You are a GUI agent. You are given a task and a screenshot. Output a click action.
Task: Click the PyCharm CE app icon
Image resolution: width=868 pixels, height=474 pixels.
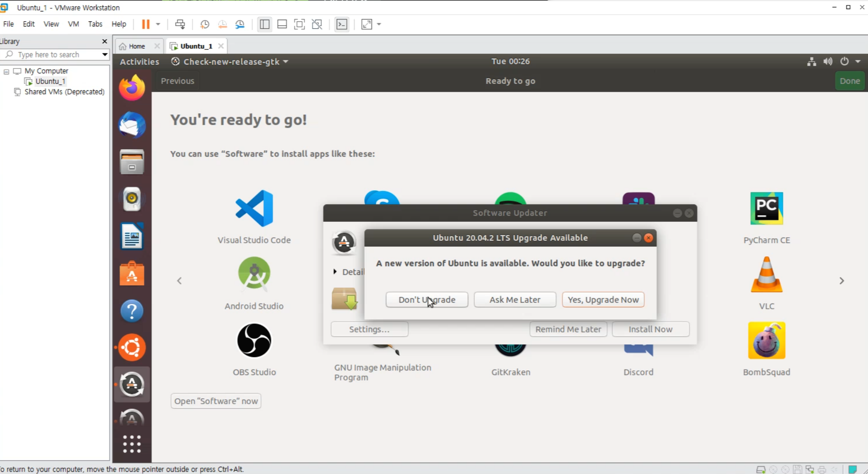767,208
